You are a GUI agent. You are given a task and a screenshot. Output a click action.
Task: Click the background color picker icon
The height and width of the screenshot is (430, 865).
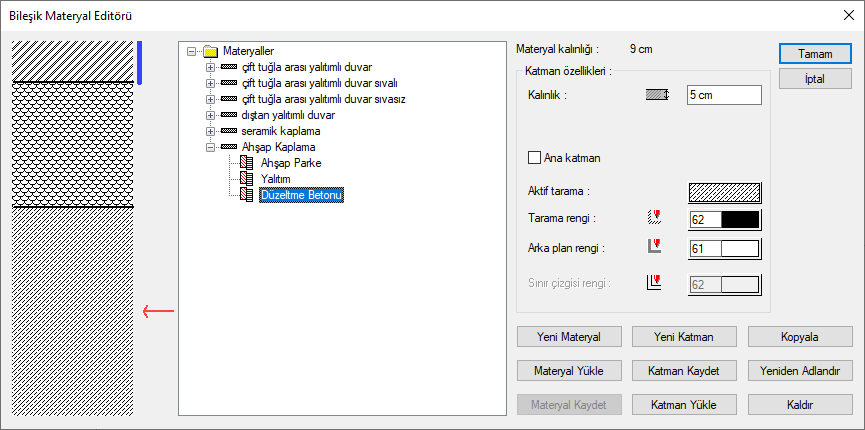[656, 247]
